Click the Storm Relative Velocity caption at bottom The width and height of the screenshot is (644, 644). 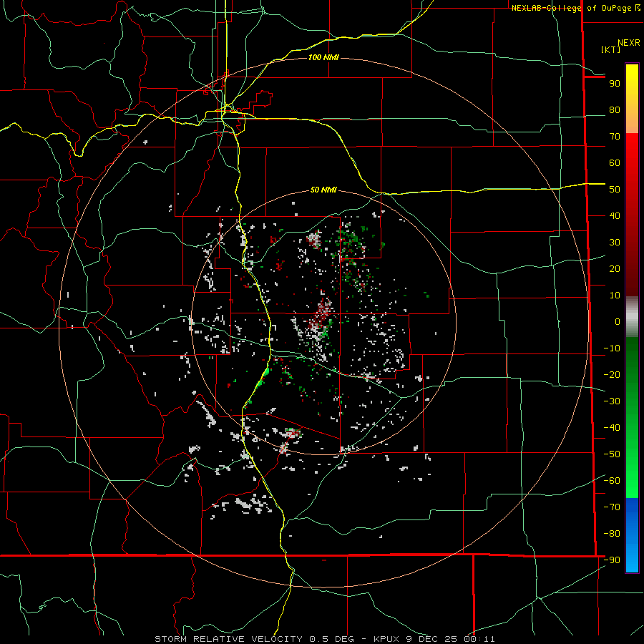324,639
